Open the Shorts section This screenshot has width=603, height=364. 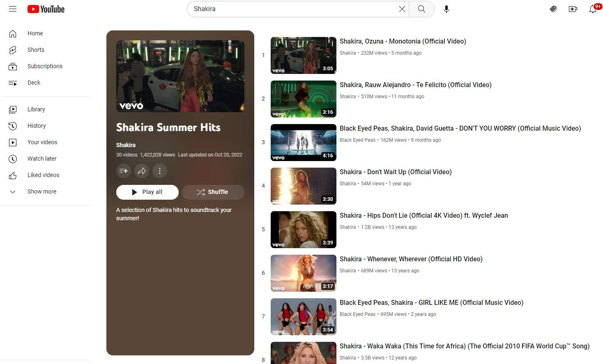pyautogui.click(x=35, y=50)
